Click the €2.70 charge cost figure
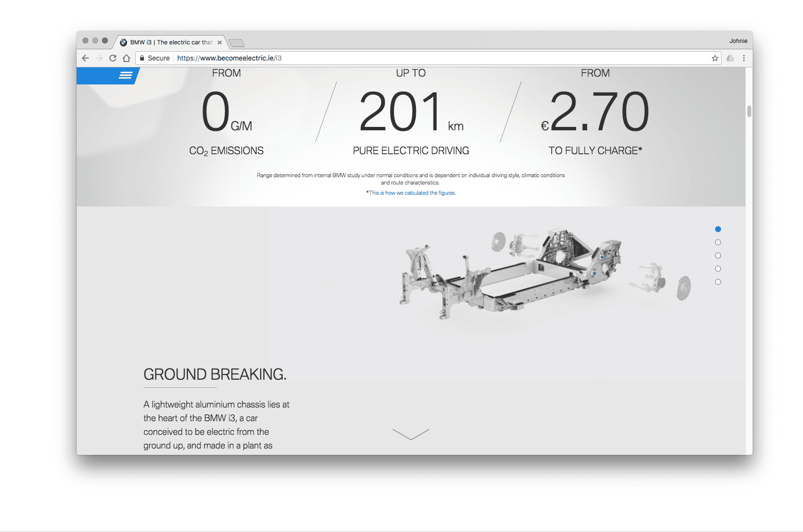 (x=595, y=112)
